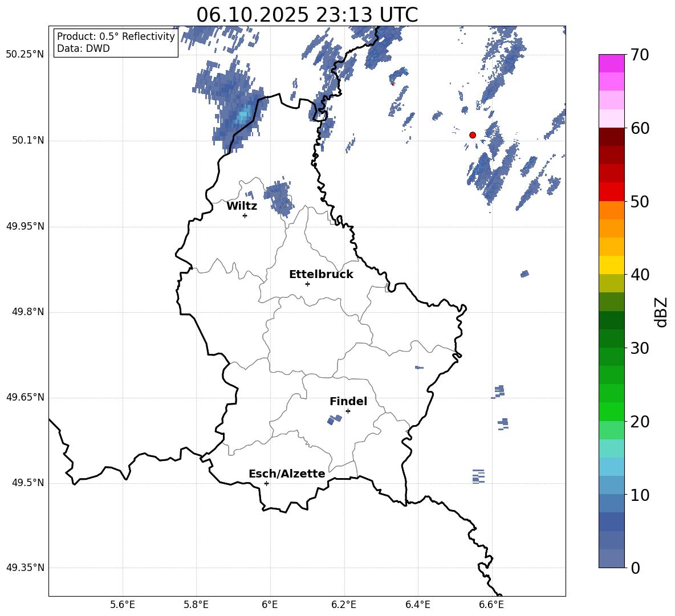Click the title 06.10.2025 23:13 UTC
The image size is (675, 616).
pyautogui.click(x=307, y=15)
